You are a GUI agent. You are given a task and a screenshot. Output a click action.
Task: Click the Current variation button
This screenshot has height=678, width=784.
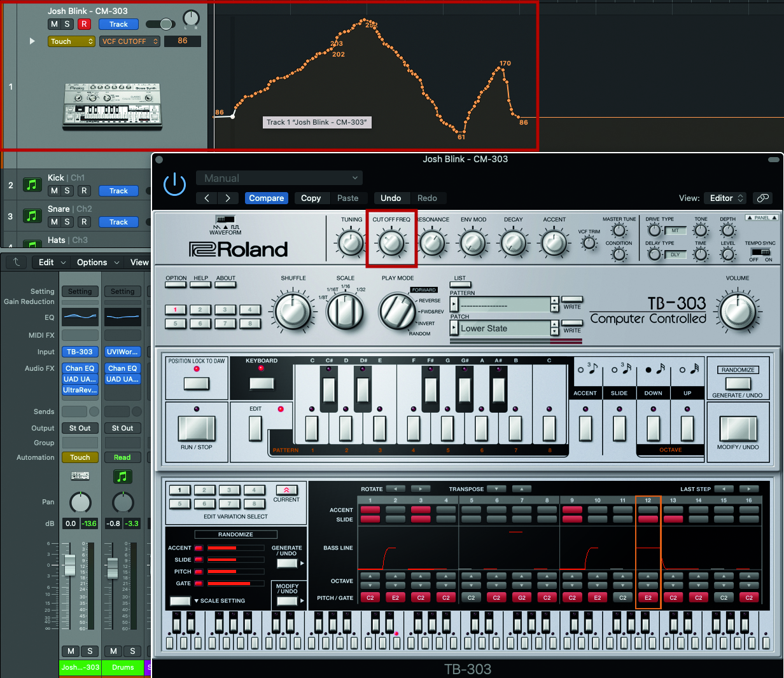point(286,490)
